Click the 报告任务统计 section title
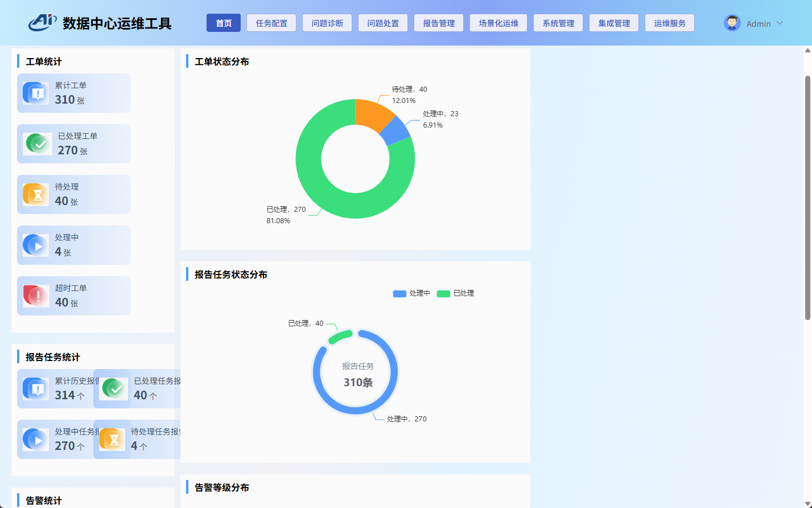The image size is (812, 508). click(53, 357)
